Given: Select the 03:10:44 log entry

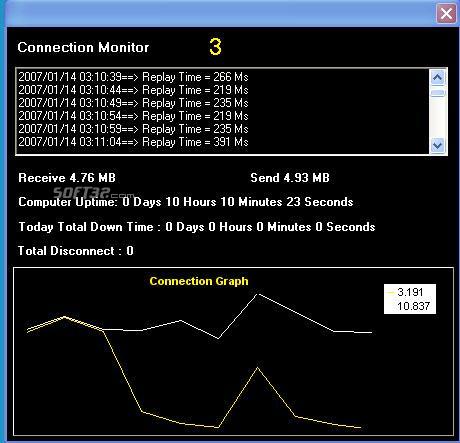Looking at the screenshot, I should [133, 90].
